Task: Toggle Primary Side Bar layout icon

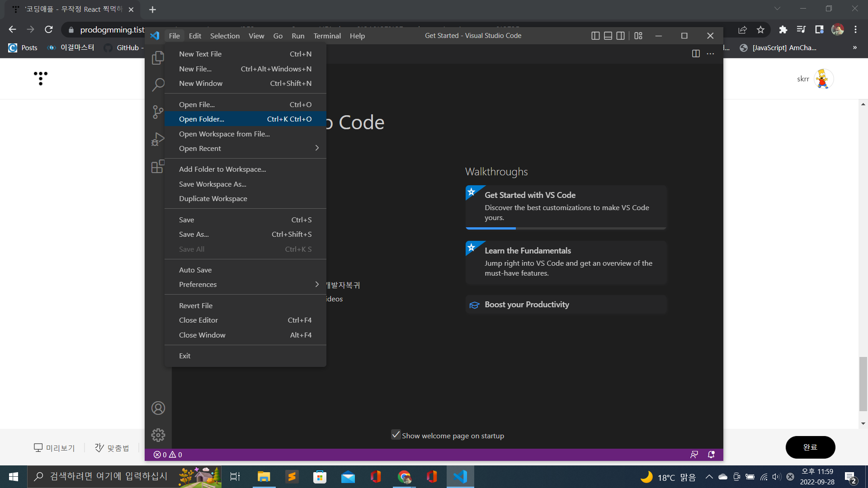Action: pyautogui.click(x=595, y=36)
